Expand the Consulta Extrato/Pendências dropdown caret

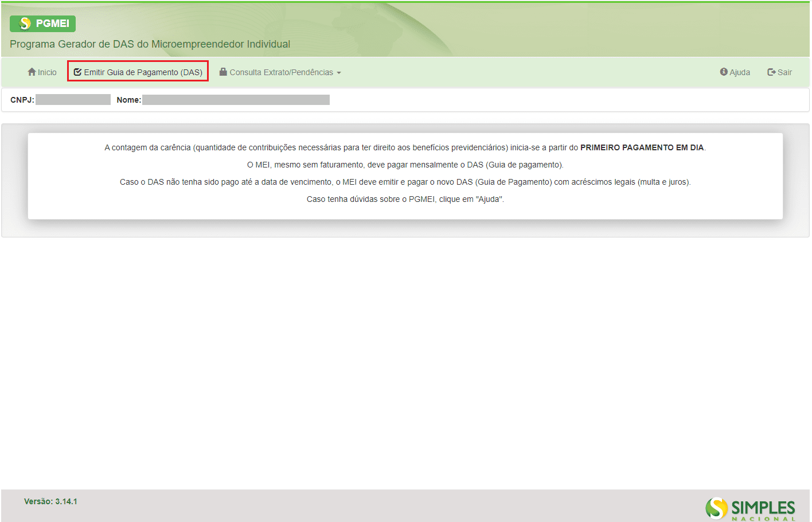tap(339, 73)
